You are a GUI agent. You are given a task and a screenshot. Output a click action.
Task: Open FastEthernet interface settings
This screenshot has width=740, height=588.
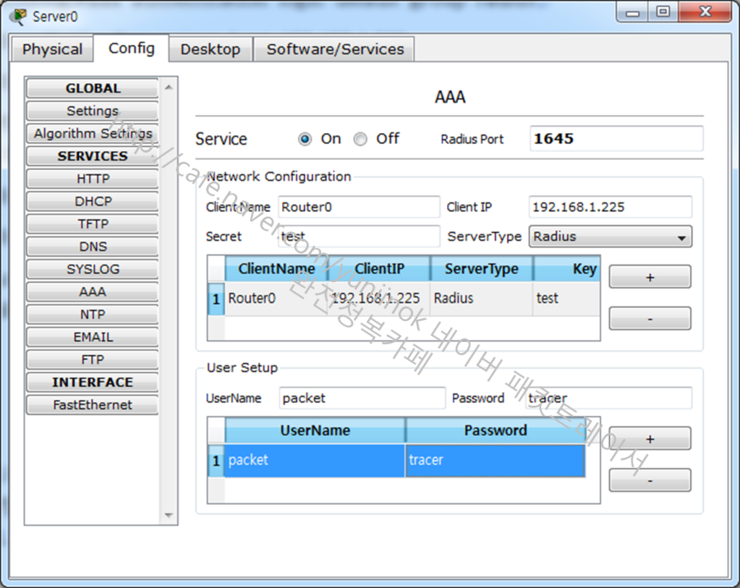point(92,405)
